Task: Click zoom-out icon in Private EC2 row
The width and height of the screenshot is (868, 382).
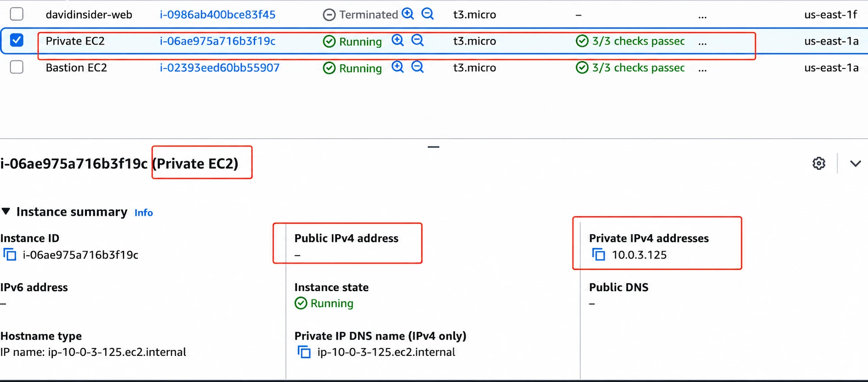Action: tap(417, 40)
